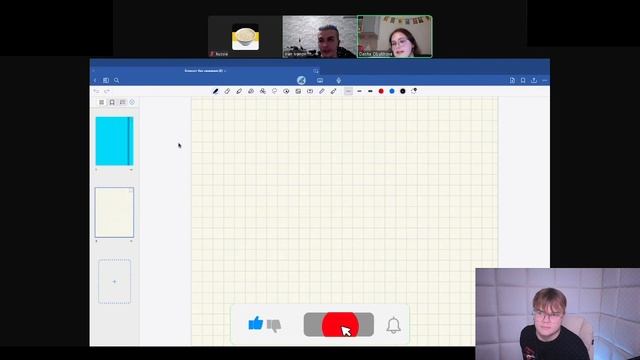Toggle the page sidebar panel

(106, 80)
